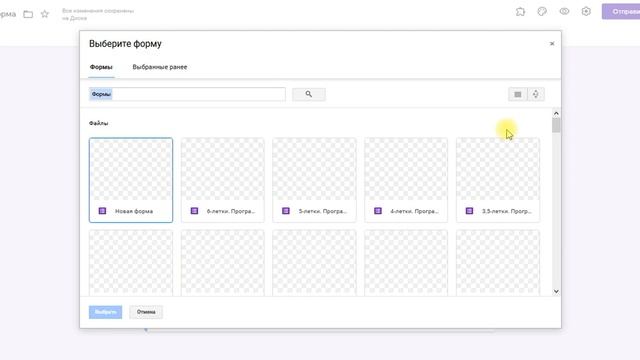Switch to list view icon
Viewport: 640px width, 360px height.
(x=518, y=94)
